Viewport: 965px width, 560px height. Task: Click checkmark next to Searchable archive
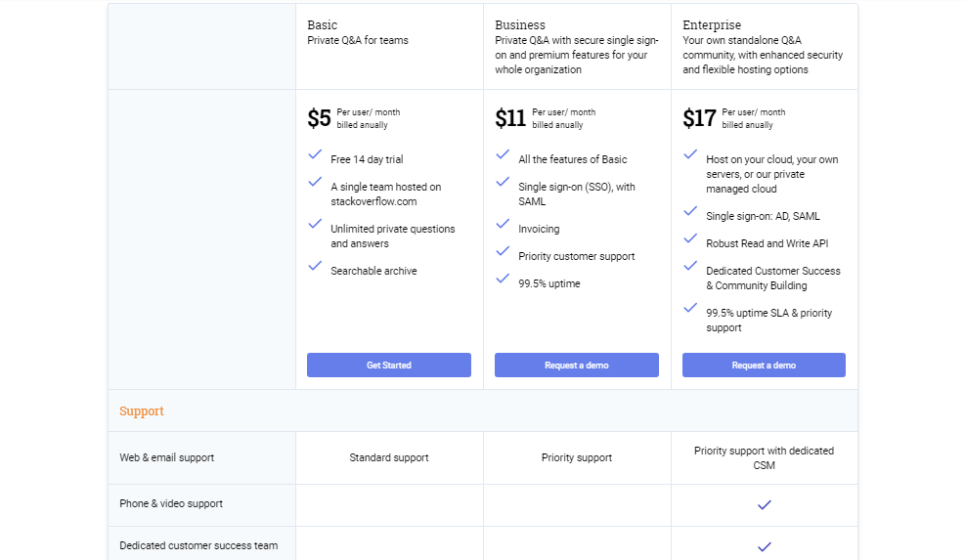[315, 266]
